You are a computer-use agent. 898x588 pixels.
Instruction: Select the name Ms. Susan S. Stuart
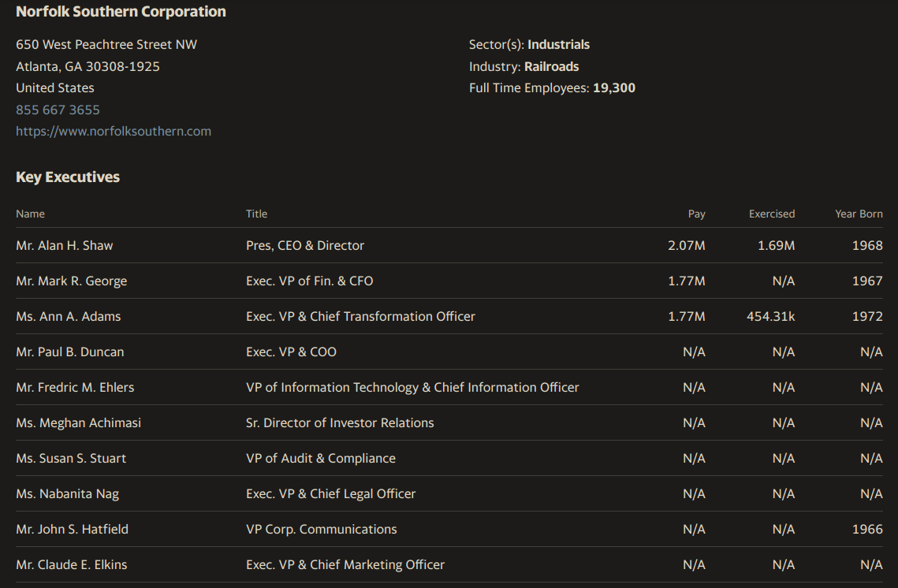click(71, 459)
